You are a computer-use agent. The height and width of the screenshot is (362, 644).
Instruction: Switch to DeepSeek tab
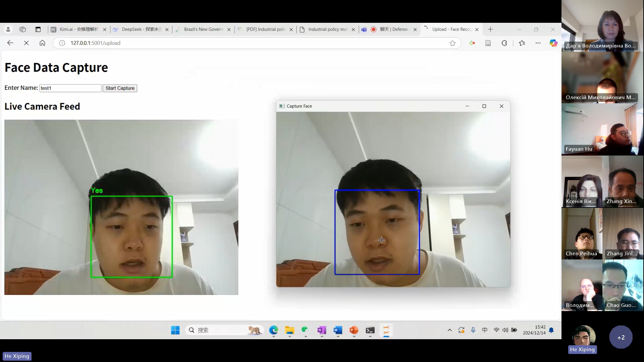pyautogui.click(x=141, y=29)
